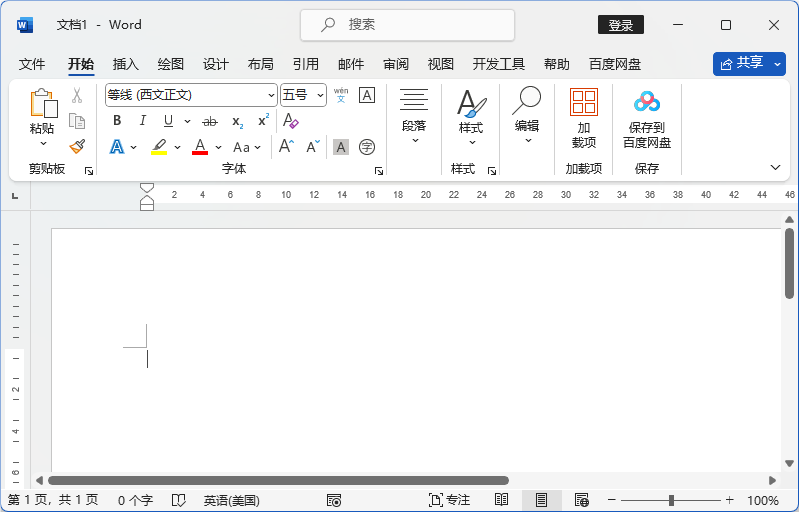Toggle Bold formatting
Screen dimensions: 799x512
pyautogui.click(x=117, y=121)
